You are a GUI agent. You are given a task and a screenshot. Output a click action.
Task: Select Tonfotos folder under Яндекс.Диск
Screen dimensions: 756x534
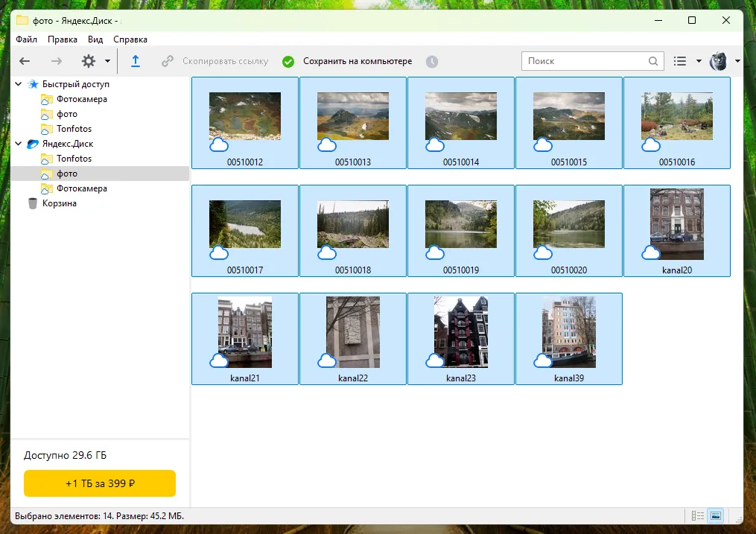(74, 159)
